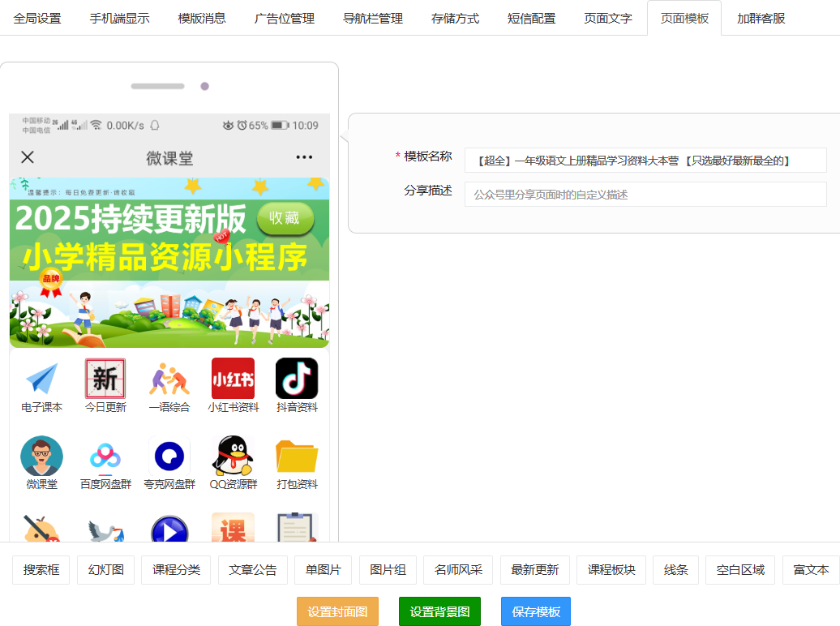This screenshot has width=840, height=626.
Task: Click the 2025 banner image in preview
Action: [169, 263]
